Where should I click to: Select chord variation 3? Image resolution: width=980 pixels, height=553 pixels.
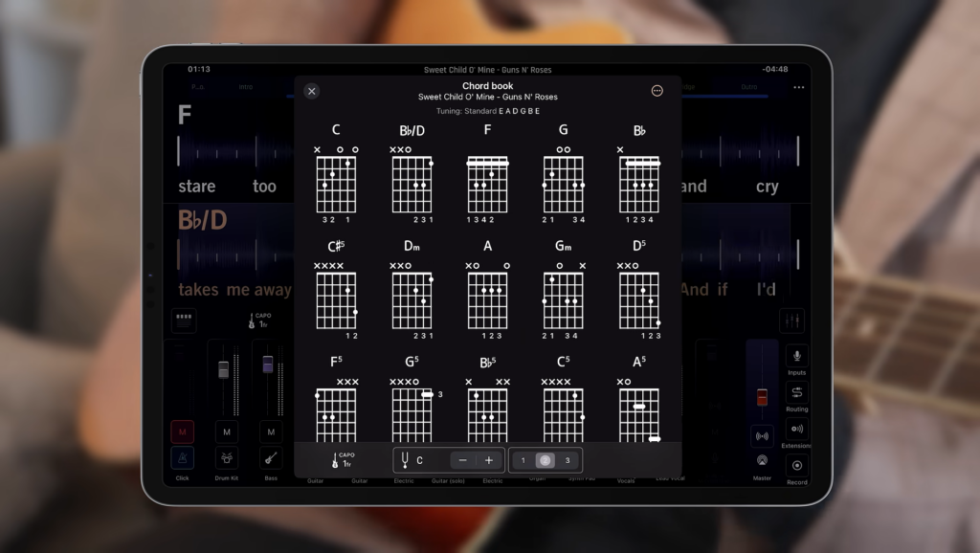coord(568,460)
